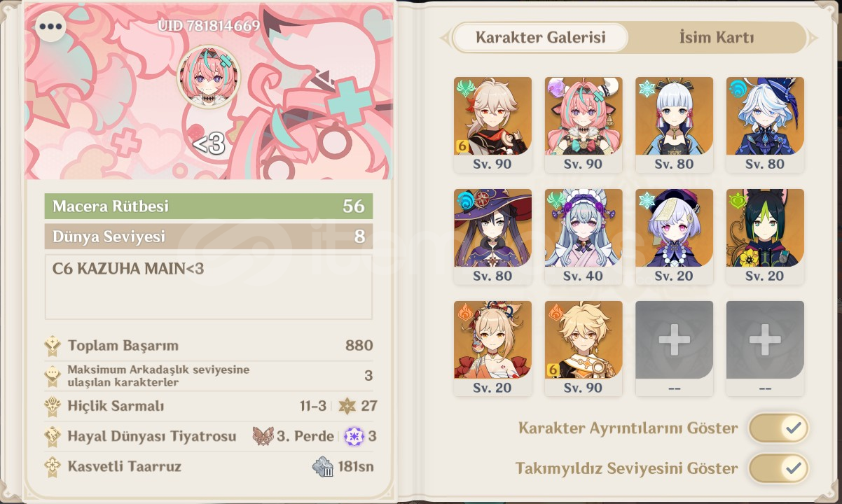This screenshot has height=504, width=842.
Task: Click the Kasvetli Taarruz icon
Action: (x=53, y=466)
